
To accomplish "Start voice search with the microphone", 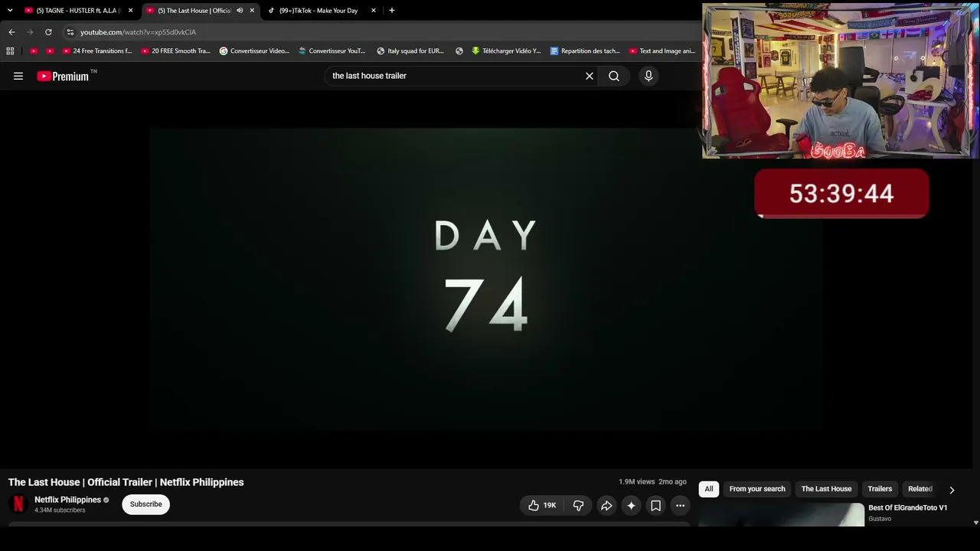I will (x=648, y=76).
